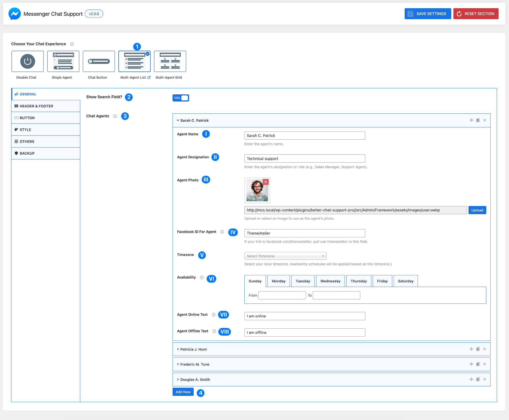Click the move handle icon for Patricia J. Hunt

(x=471, y=349)
